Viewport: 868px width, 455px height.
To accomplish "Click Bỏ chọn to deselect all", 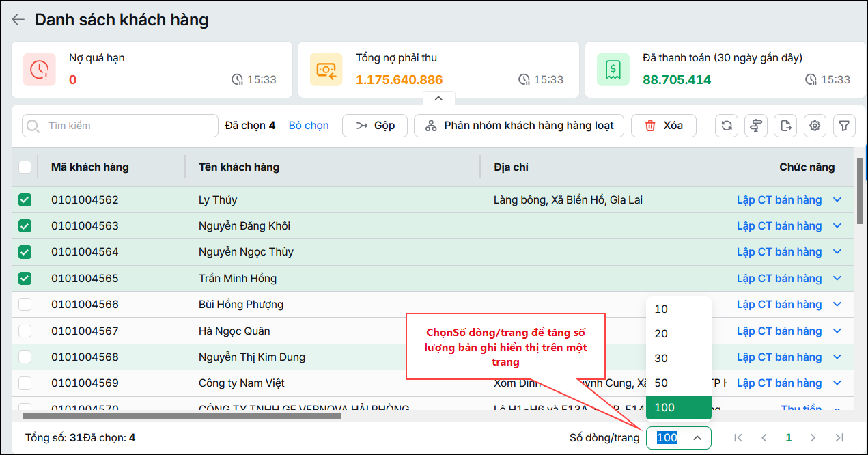I will point(309,126).
